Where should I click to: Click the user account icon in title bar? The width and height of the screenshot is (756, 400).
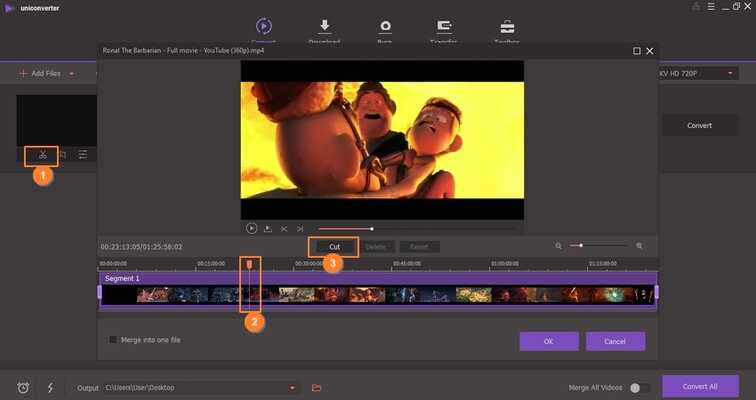point(696,7)
